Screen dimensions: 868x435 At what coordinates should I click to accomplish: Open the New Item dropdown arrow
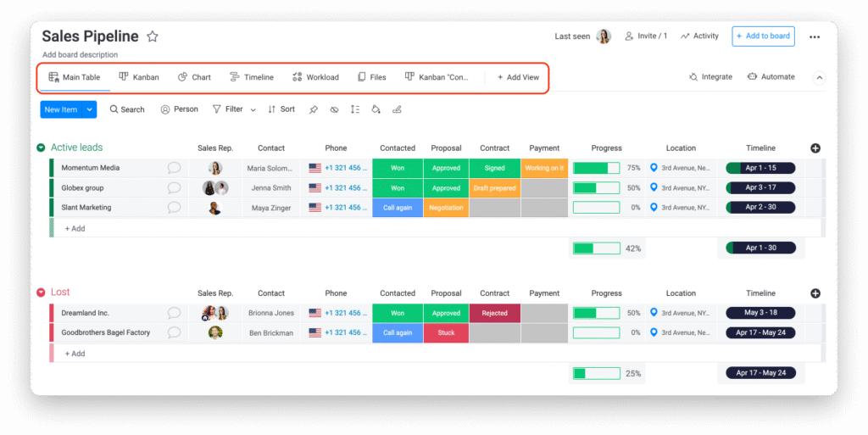click(x=90, y=109)
